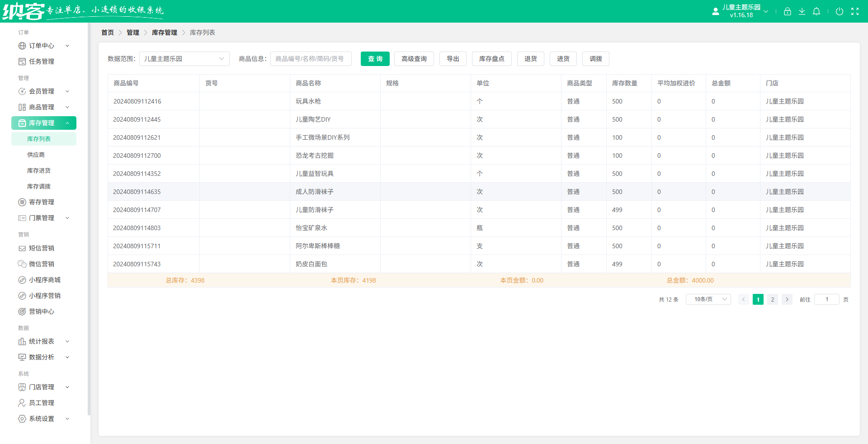The image size is (868, 444).
Task: Expand the 统计报表 sidebar menu
Action: (x=44, y=341)
